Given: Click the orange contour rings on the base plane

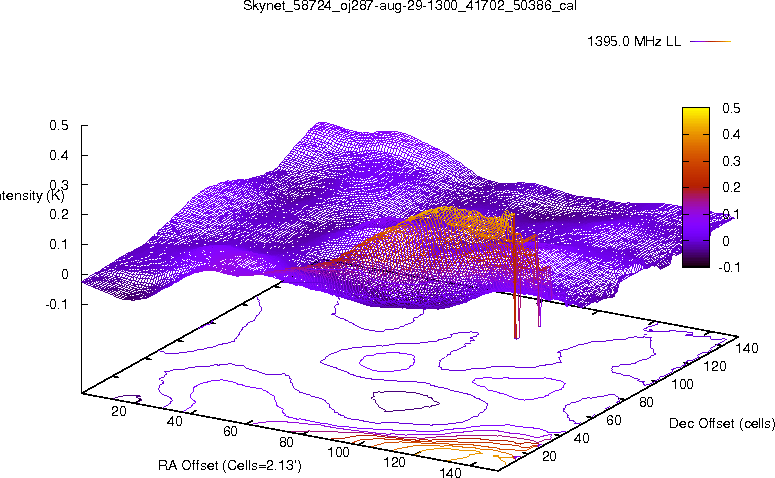Looking at the screenshot, I should pyautogui.click(x=445, y=447).
